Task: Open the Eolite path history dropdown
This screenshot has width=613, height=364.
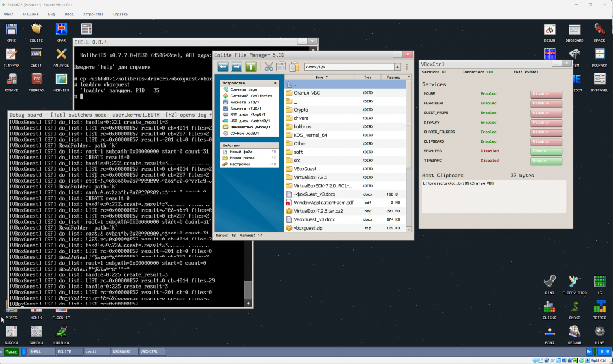Action: [x=397, y=67]
